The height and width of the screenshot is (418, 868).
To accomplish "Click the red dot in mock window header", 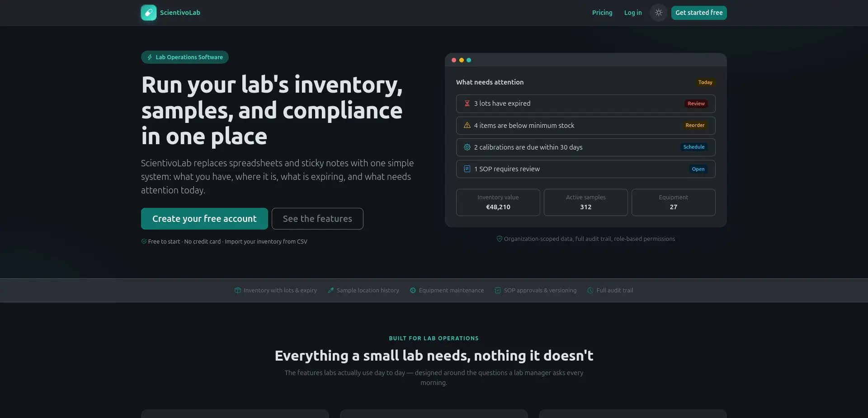I will pos(454,60).
